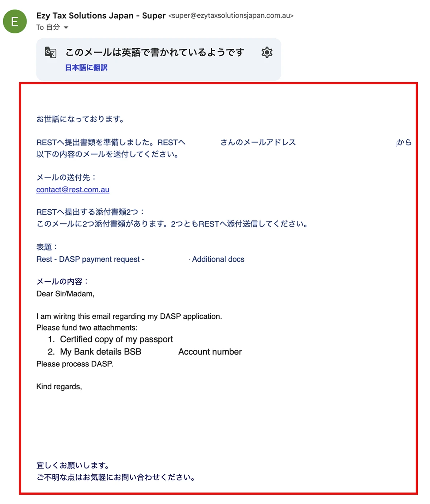Click the メールの送付先 label
430x504 pixels.
click(x=66, y=177)
